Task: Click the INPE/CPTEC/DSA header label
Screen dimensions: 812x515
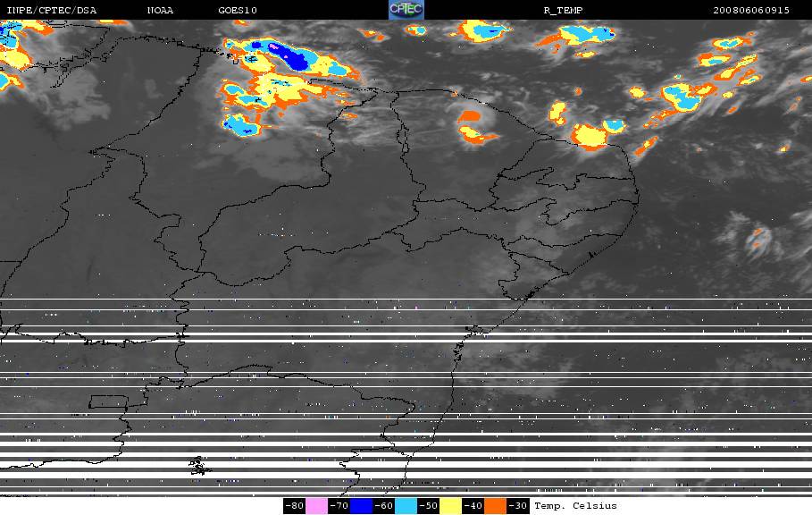Action: [x=51, y=11]
